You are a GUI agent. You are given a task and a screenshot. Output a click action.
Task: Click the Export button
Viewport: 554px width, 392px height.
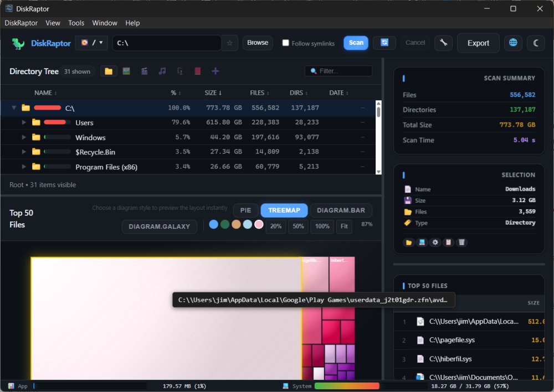[478, 43]
